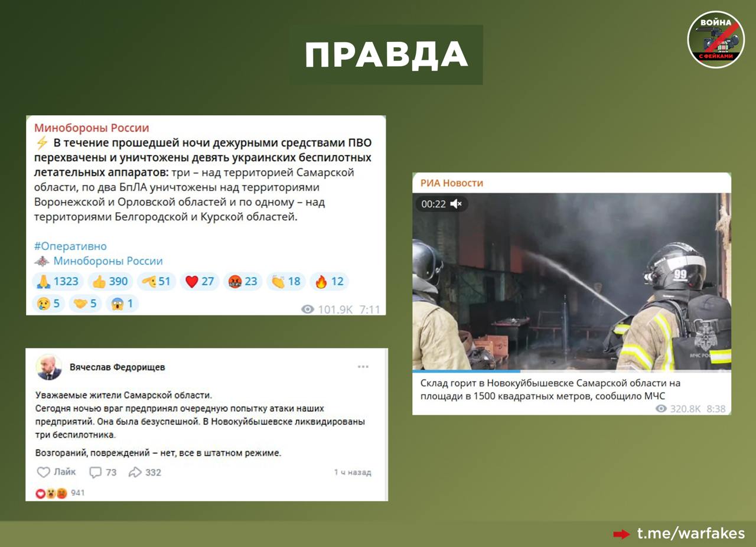Screen dimensions: 756x547
Task: Unmute the video via the speaker icon
Action: click(456, 204)
